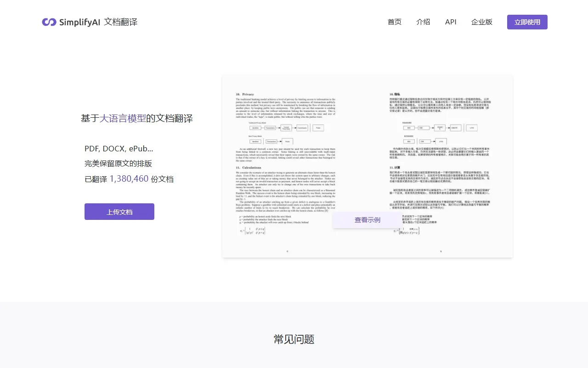Click the 查看示例 example button
The image size is (588, 368).
point(367,220)
